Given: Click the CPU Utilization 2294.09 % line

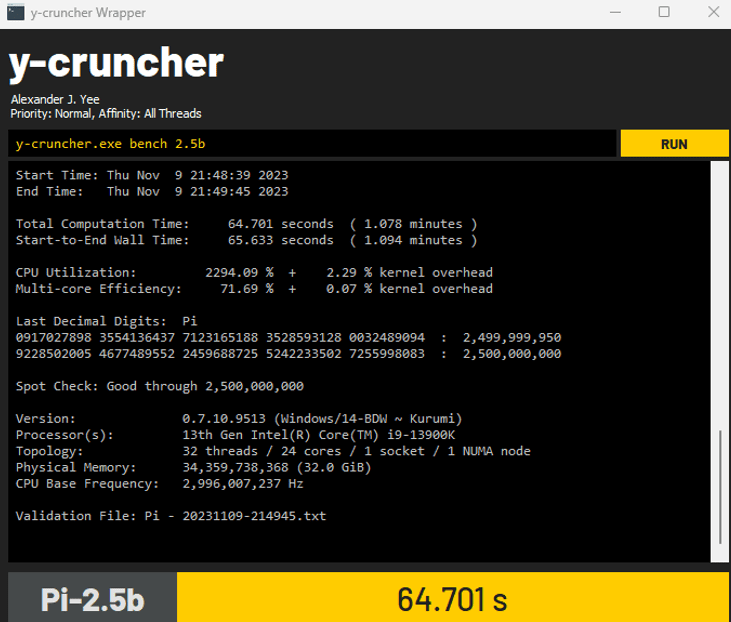Looking at the screenshot, I should (x=254, y=273).
